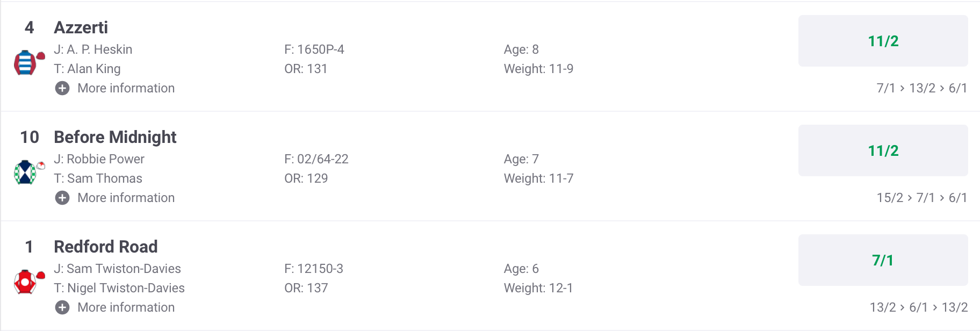Select the 11/2 odds for Azzerti
Viewport: 980px width, 331px height.
883,41
